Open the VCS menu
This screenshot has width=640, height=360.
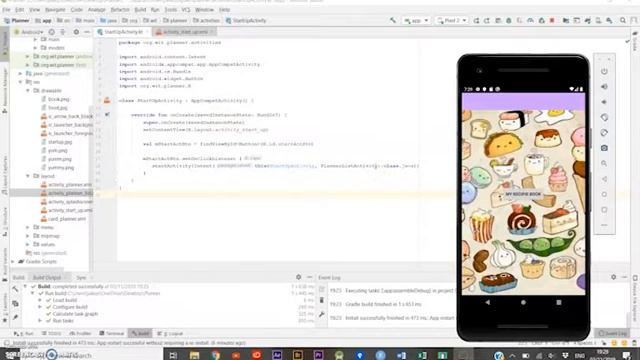tap(186, 9)
